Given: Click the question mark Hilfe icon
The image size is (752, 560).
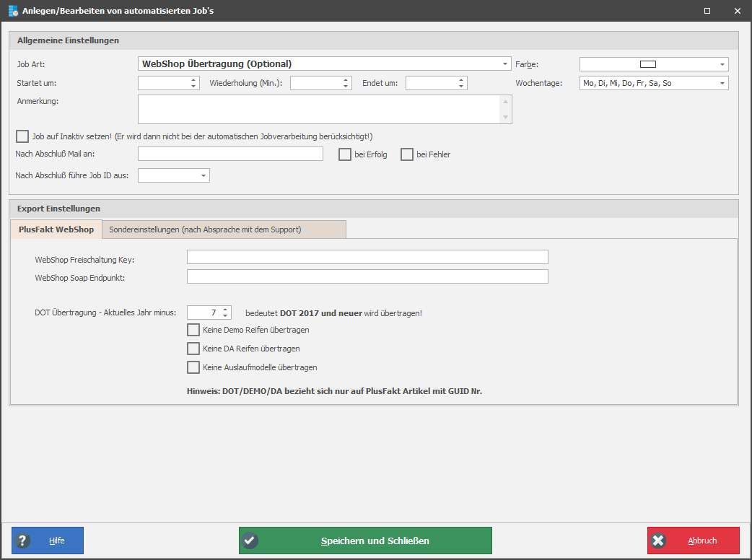Looking at the screenshot, I should (x=22, y=541).
